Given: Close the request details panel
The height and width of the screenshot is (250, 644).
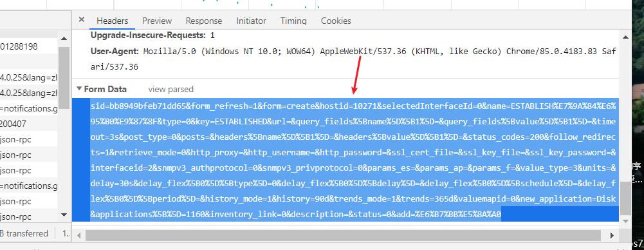Looking at the screenshot, I should 81,20.
